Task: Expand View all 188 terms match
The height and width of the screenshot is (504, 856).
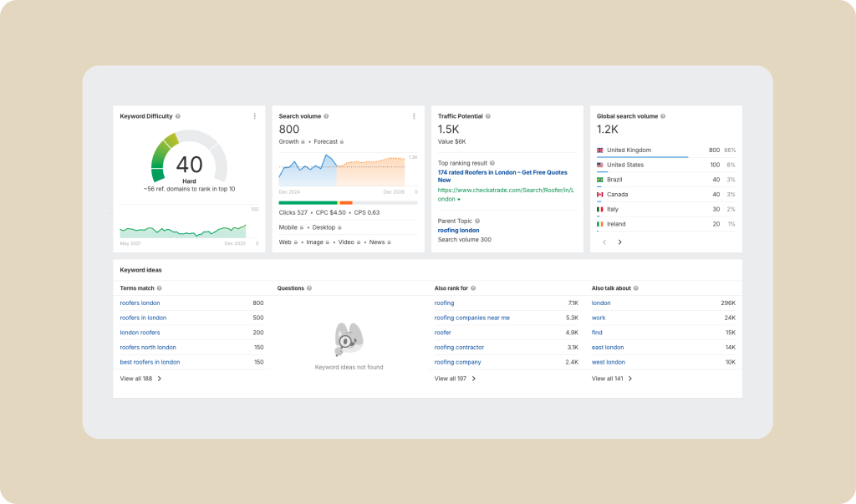Action: tap(140, 379)
